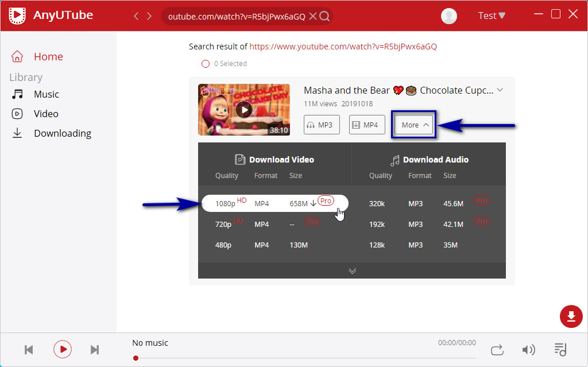Click the red round download button
This screenshot has height=367, width=588.
point(571,316)
